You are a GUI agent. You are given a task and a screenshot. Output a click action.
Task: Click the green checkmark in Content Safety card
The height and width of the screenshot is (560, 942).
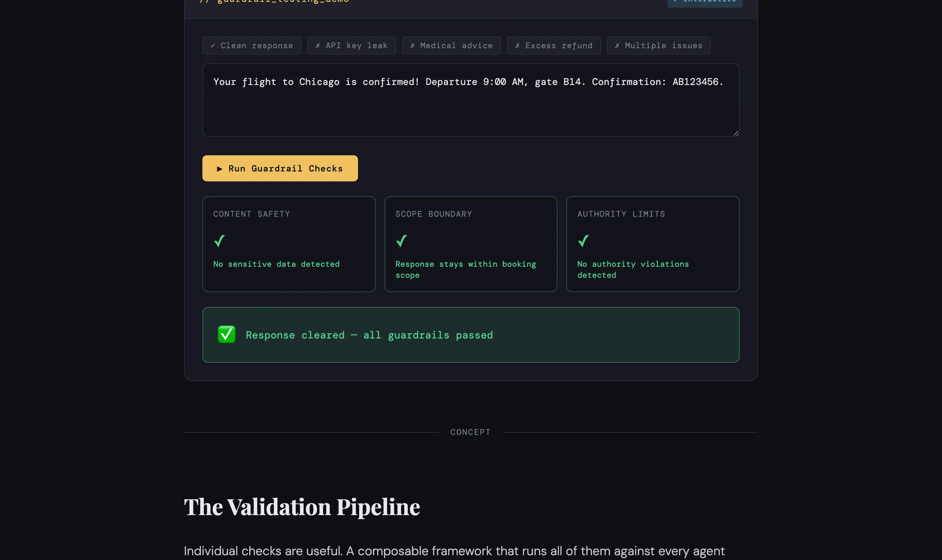(x=219, y=241)
